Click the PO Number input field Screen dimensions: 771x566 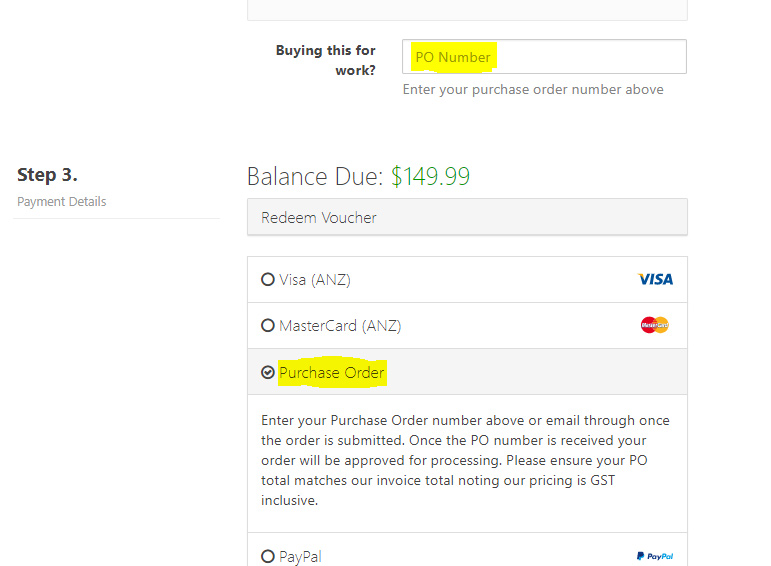(x=544, y=57)
